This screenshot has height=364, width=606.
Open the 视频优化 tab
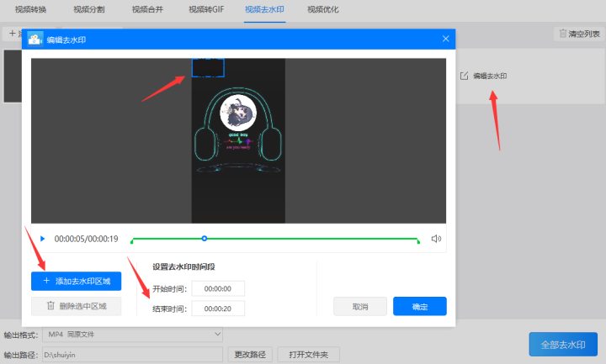click(x=322, y=9)
